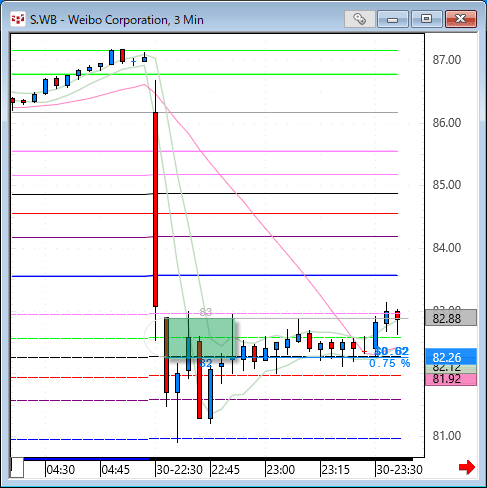Click the green shaded rectangle on chart
This screenshot has height=488, width=487.
[x=201, y=337]
